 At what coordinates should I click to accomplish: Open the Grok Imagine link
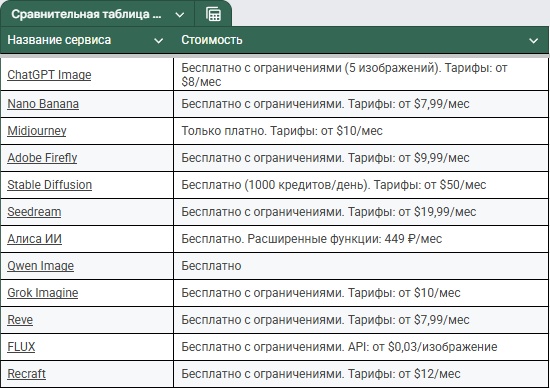pos(42,293)
